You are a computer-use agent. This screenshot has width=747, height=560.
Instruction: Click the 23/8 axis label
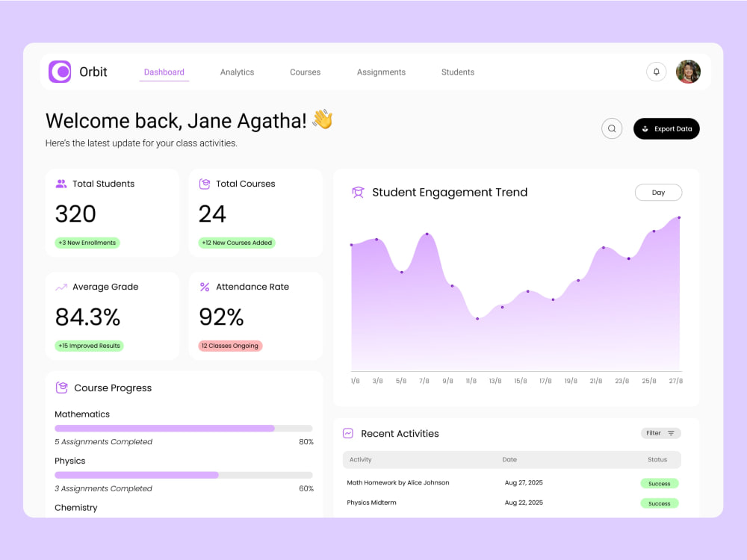[x=622, y=381]
